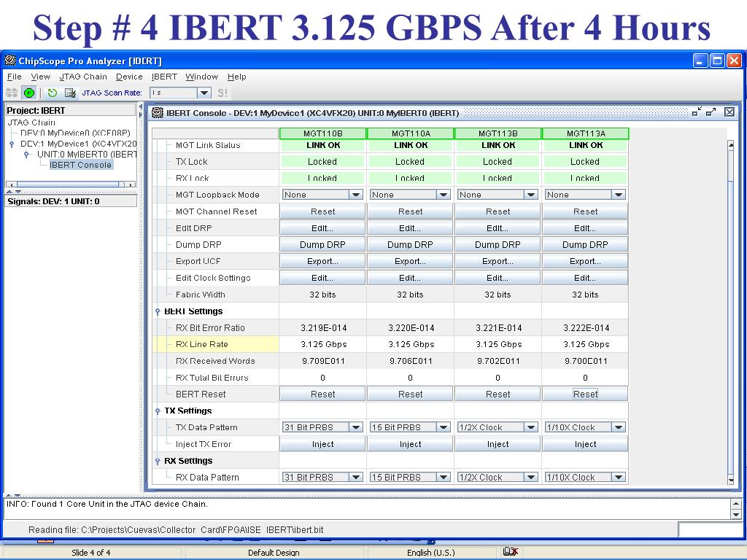The height and width of the screenshot is (560, 747).
Task: Open RX Data Pattern 1/2X Clock dropdown
Action: tap(530, 477)
